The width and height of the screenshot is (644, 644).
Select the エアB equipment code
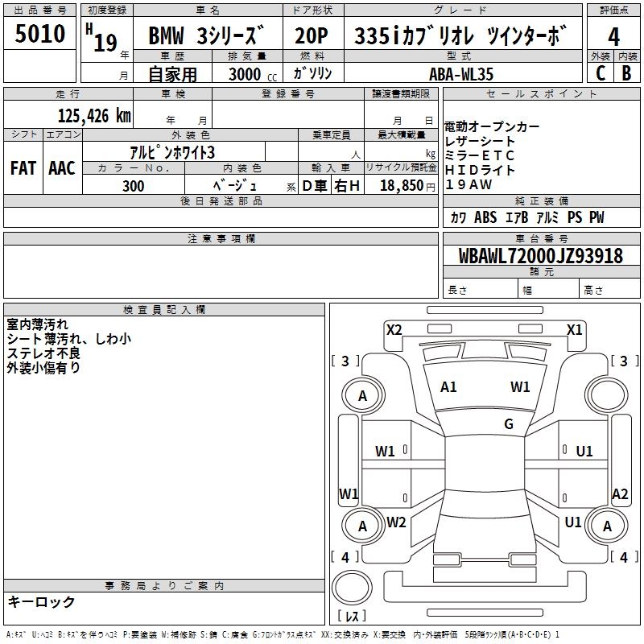click(x=517, y=217)
